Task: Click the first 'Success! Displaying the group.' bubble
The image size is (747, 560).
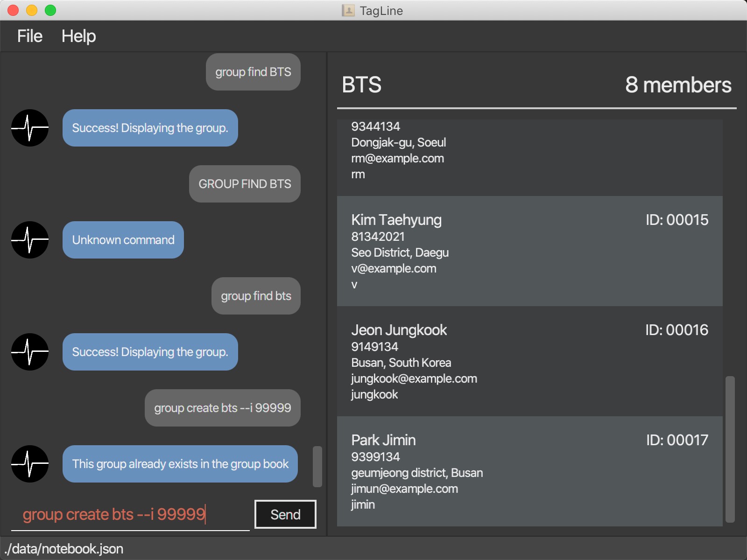Action: coord(150,128)
